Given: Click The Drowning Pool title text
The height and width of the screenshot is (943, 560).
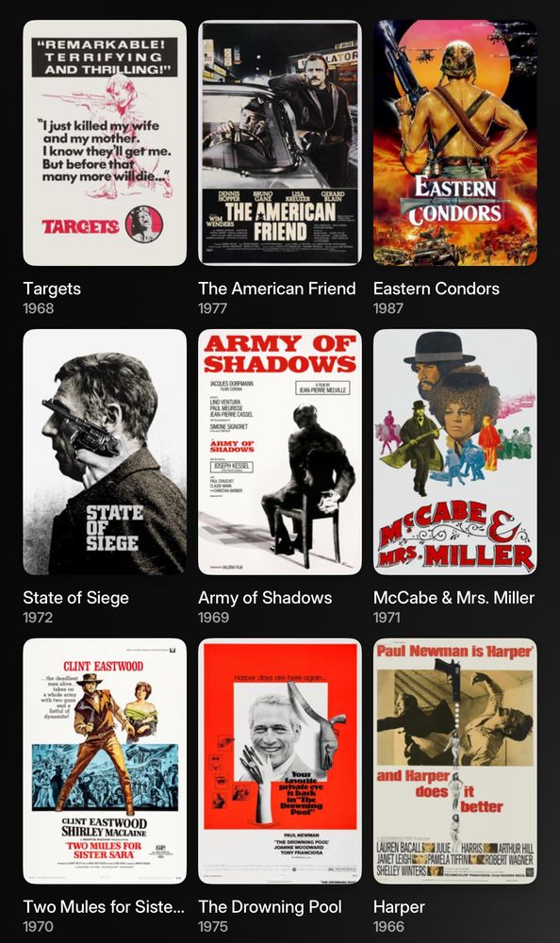Looking at the screenshot, I should (x=270, y=907).
